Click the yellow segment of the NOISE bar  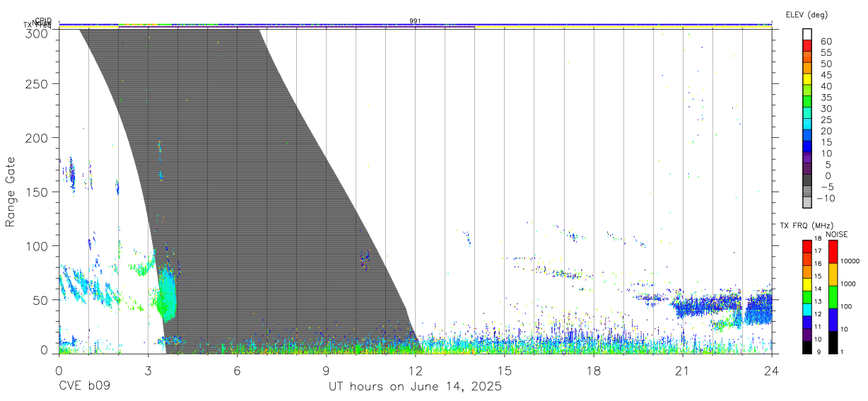click(833, 274)
